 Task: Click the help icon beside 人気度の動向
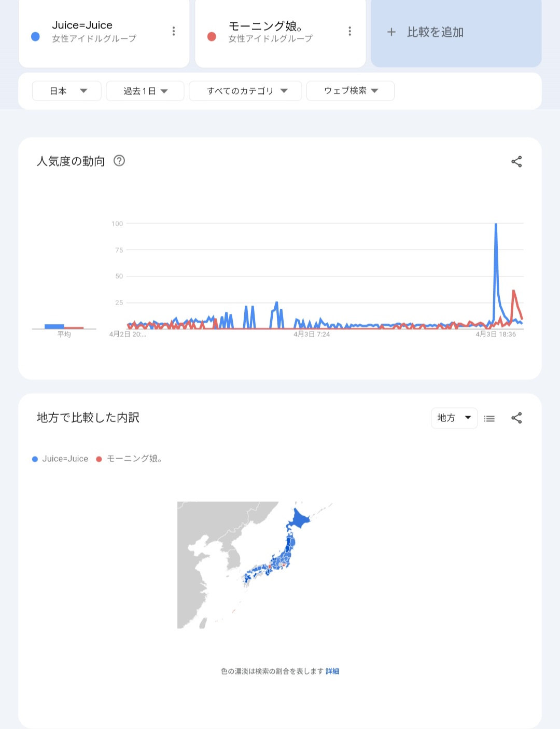(x=119, y=161)
